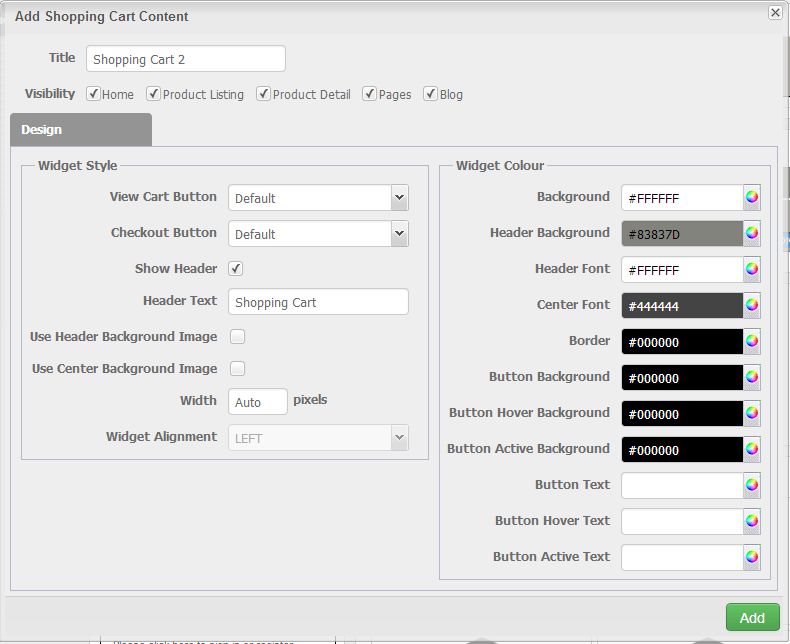Screen dimensions: 790x644
Task: Click the Header Text input field
Action: point(318,302)
